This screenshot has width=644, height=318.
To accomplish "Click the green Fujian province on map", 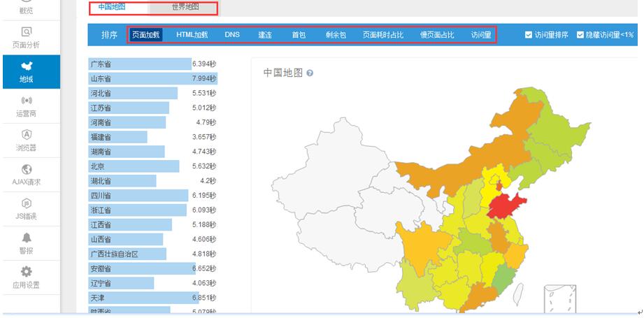I will (x=504, y=281).
